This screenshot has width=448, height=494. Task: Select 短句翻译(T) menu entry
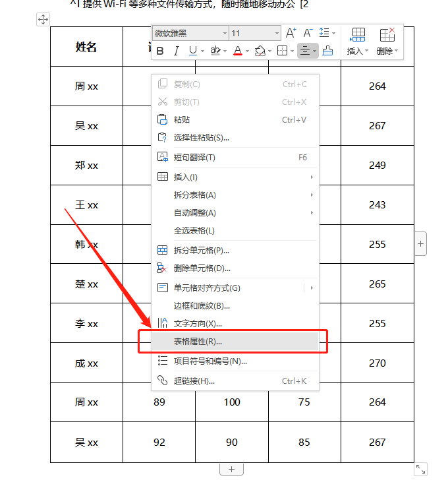[x=235, y=157]
